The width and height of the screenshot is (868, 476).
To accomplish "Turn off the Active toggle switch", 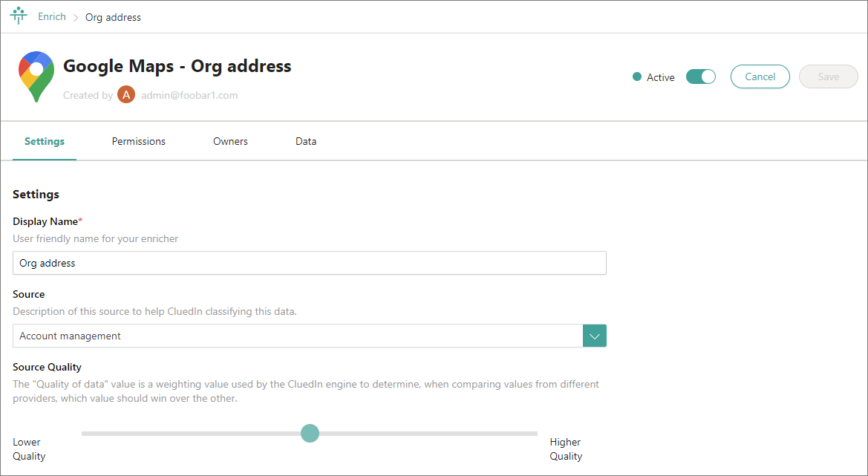I will coord(700,76).
